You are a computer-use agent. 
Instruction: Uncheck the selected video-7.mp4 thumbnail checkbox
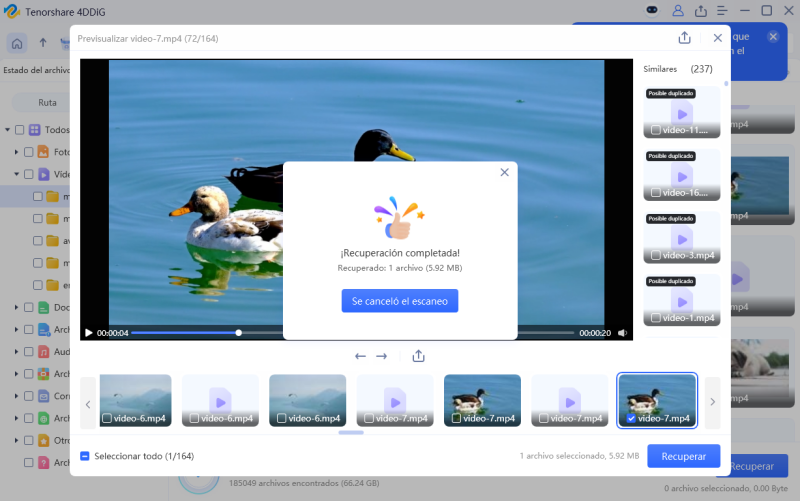pos(631,418)
